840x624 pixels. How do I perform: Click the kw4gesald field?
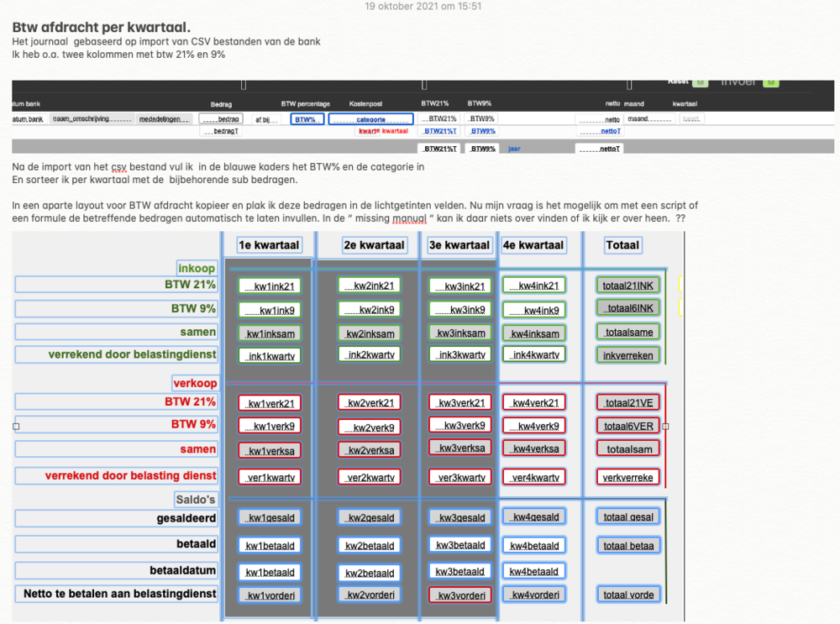pos(534,517)
